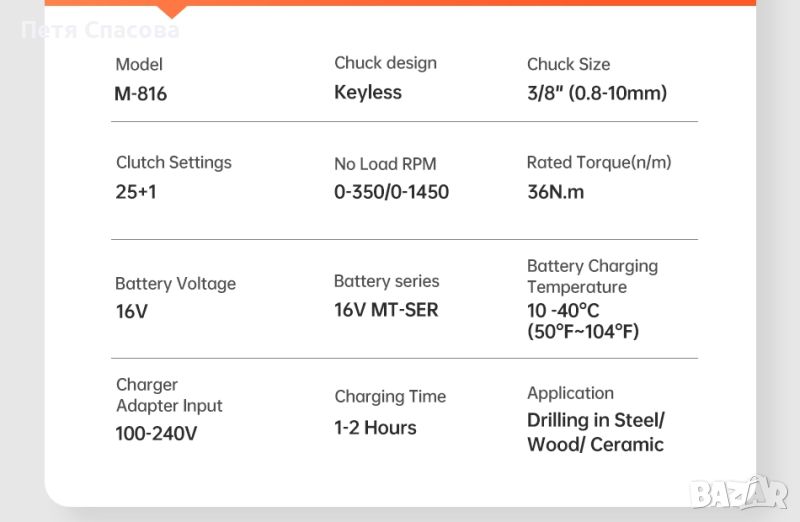This screenshot has height=522, width=800.
Task: Click the Bazar watermark logo
Action: coord(741,492)
